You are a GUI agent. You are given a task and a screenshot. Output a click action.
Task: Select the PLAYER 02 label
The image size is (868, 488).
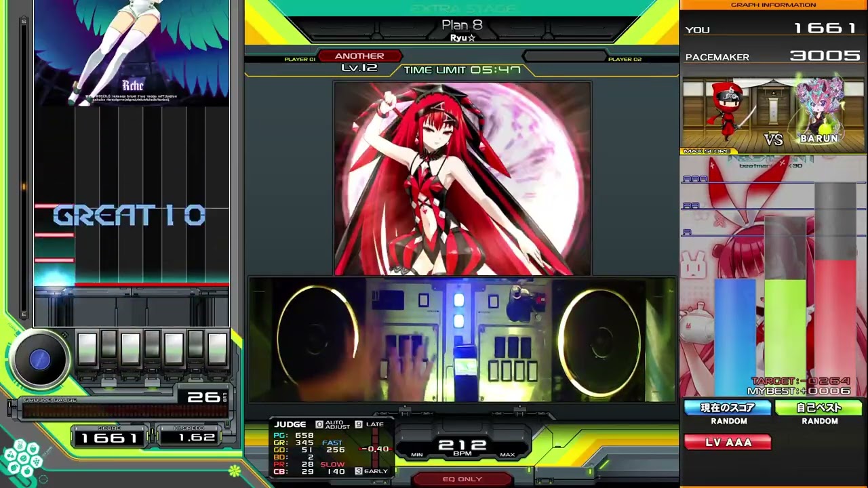pyautogui.click(x=625, y=60)
